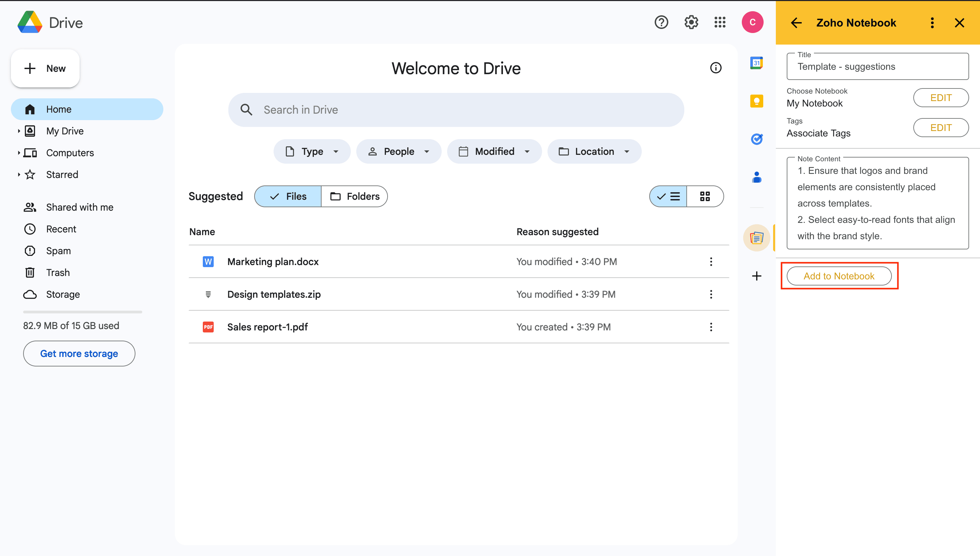Viewport: 980px width, 556px height.
Task: Open Contacts side panel icon
Action: (756, 177)
